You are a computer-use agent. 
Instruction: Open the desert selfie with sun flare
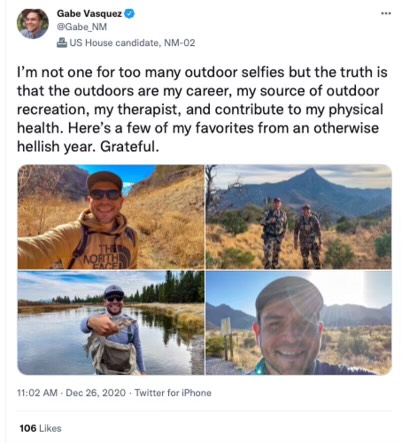click(x=299, y=323)
